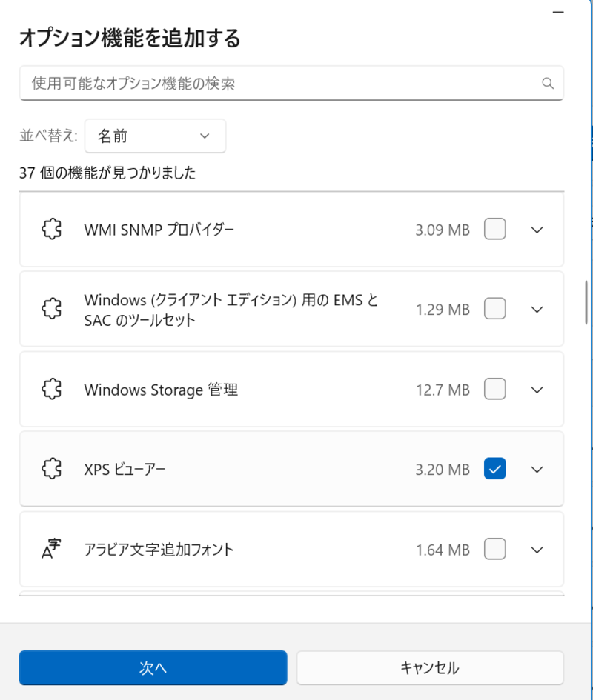Click the XPS viewer puzzle icon
The width and height of the screenshot is (593, 700).
click(x=51, y=469)
